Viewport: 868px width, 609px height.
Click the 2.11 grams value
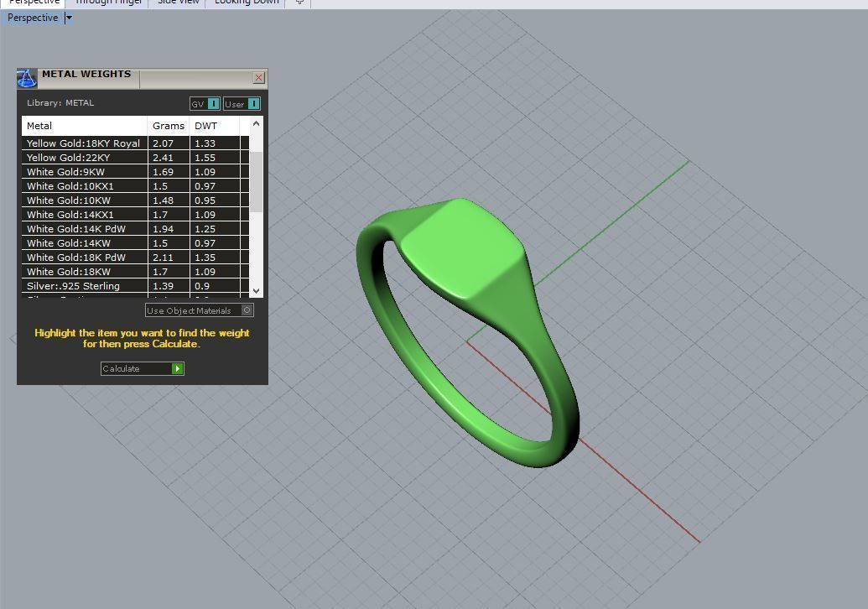click(164, 258)
